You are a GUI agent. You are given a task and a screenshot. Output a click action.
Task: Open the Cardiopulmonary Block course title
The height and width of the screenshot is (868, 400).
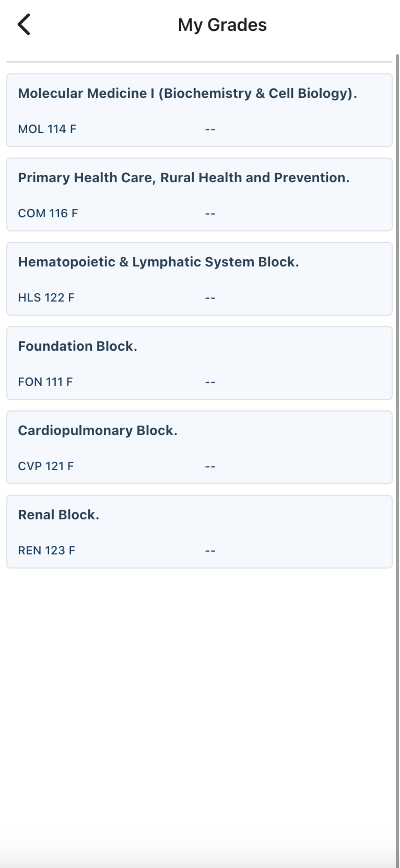(98, 430)
